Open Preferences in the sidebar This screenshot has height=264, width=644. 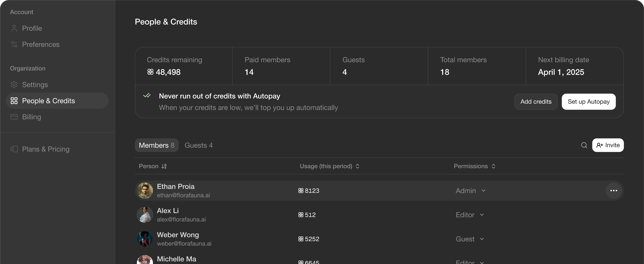[x=57, y=44]
